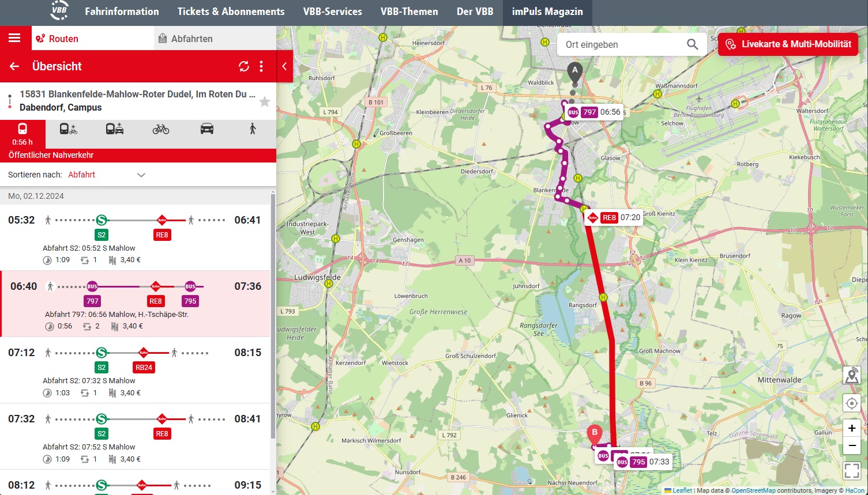This screenshot has width=868, height=495.
Task: Open the hamburger menu
Action: pyautogui.click(x=14, y=38)
